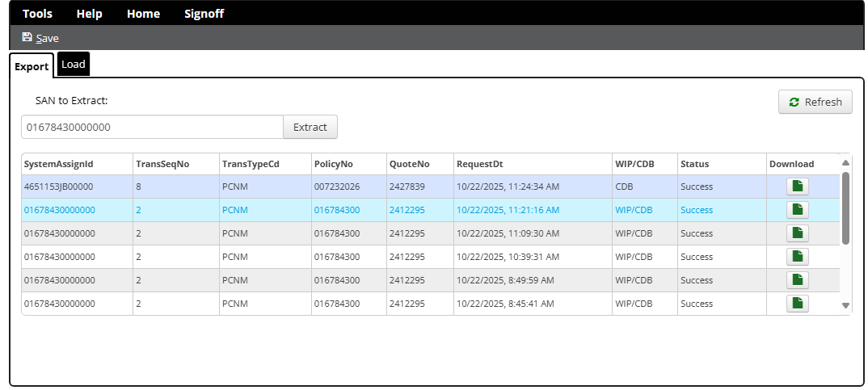Click the Save floppy disk icon

point(27,37)
